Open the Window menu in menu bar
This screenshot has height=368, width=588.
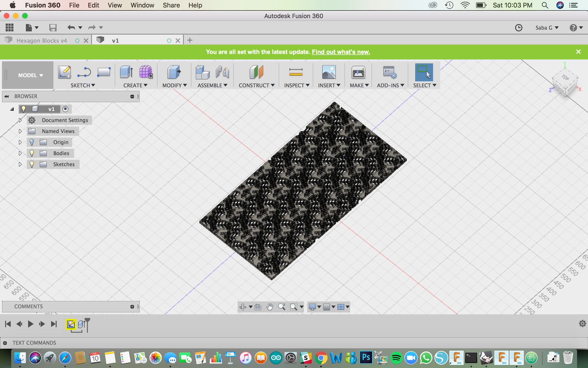pyautogui.click(x=142, y=5)
